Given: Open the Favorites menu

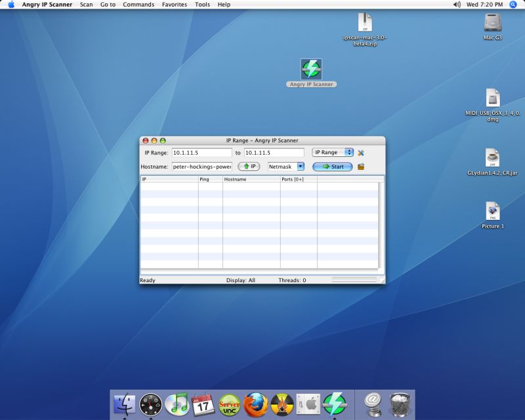Looking at the screenshot, I should click(175, 5).
